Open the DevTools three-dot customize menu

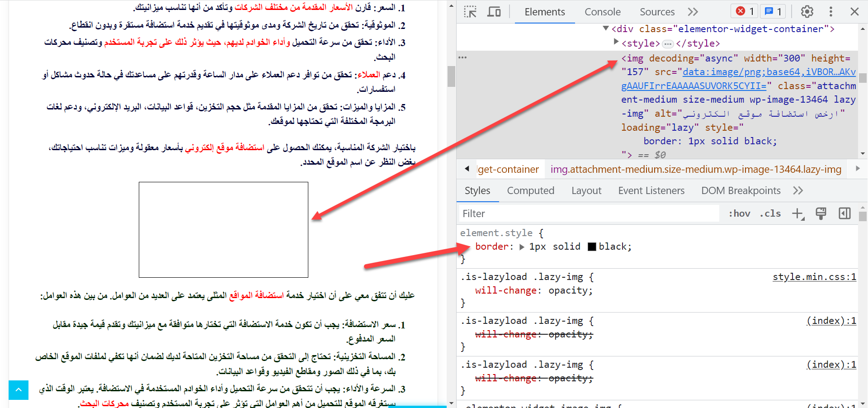[x=830, y=12]
